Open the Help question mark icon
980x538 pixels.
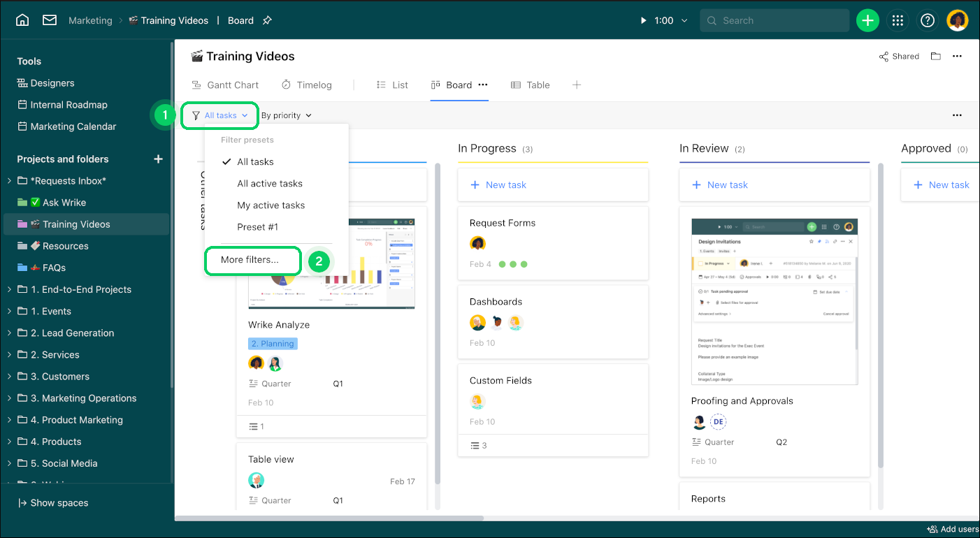click(927, 20)
